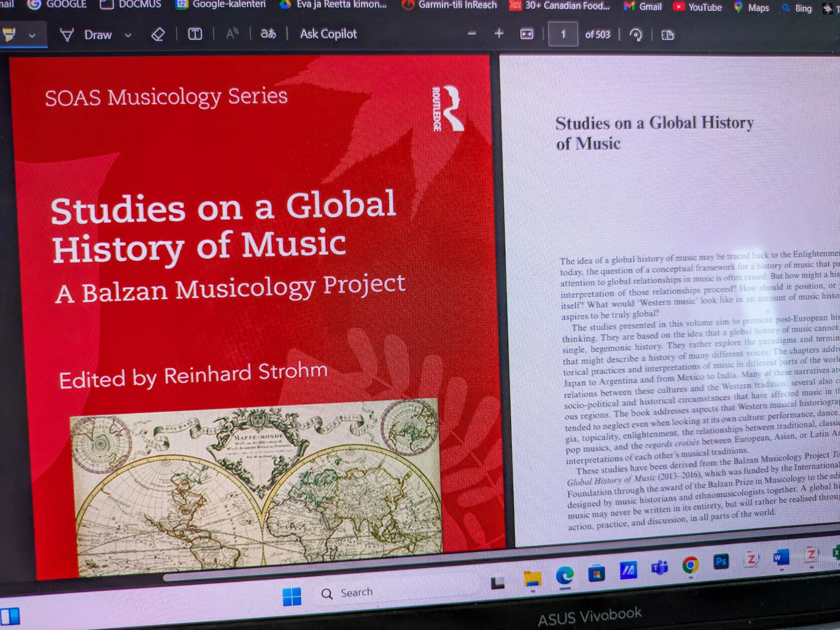Open Task View from the taskbar
Screen dimensions: 840x630
pyautogui.click(x=497, y=583)
